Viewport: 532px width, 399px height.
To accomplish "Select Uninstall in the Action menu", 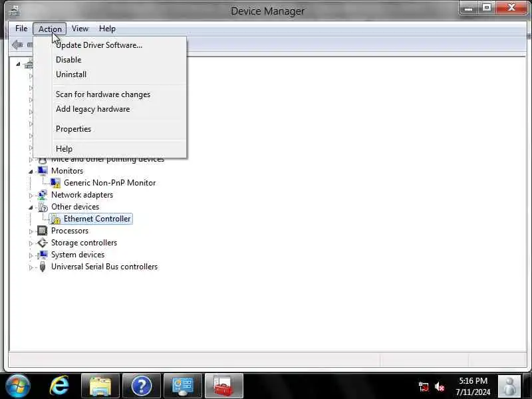I will (71, 74).
